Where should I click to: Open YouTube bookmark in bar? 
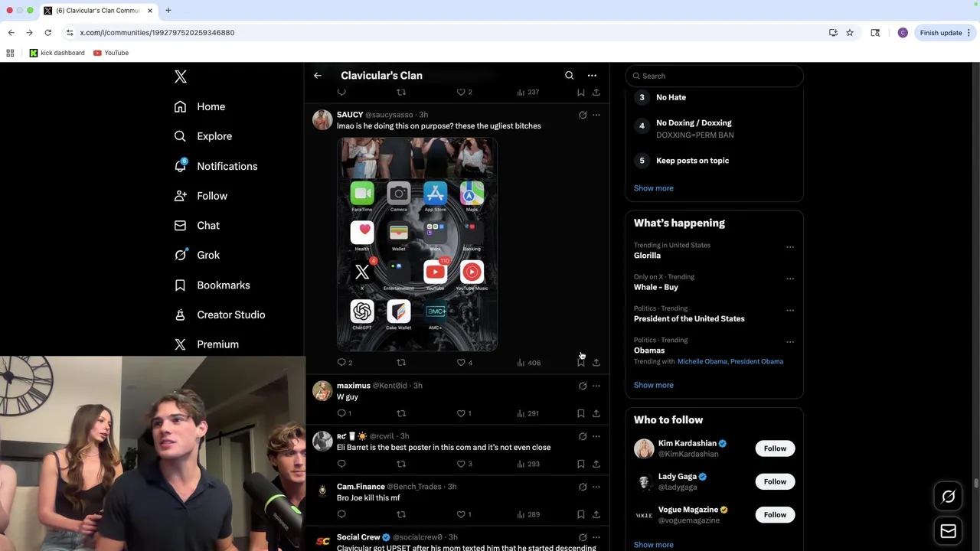[111, 53]
